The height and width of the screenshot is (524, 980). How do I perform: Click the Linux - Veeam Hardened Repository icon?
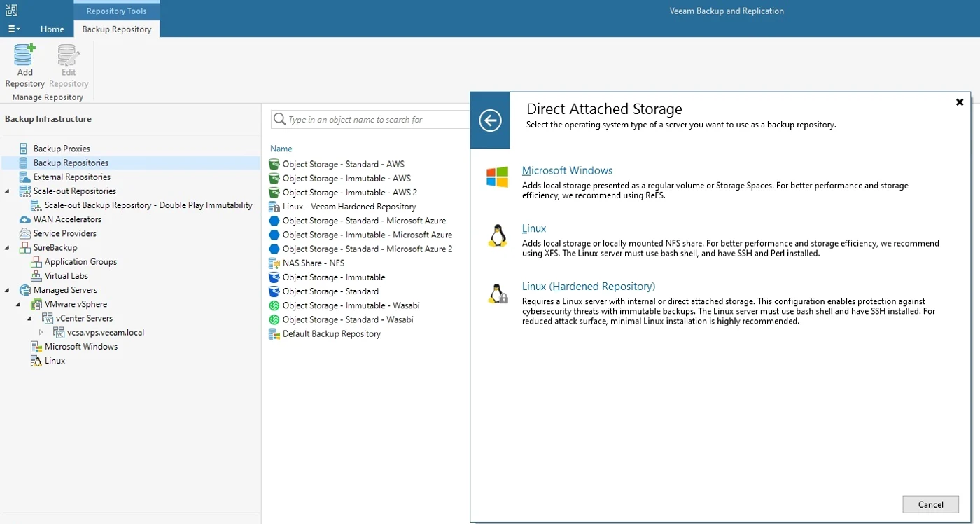(x=274, y=207)
